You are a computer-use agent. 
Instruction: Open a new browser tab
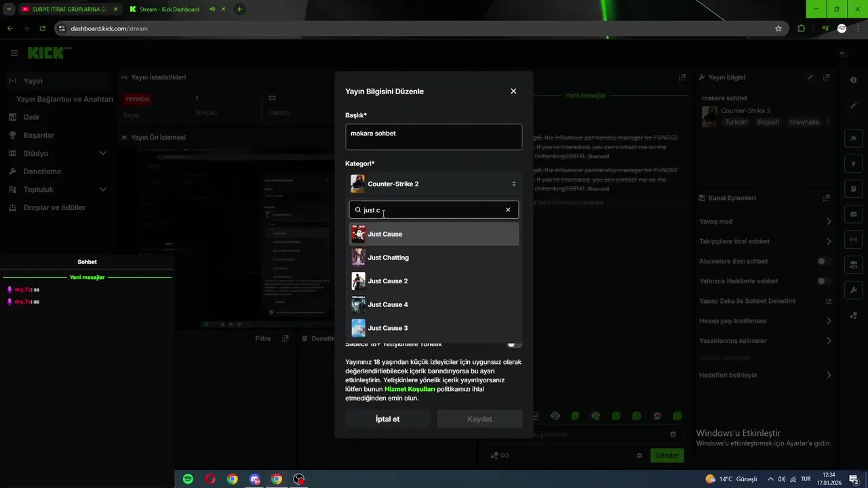pyautogui.click(x=239, y=9)
